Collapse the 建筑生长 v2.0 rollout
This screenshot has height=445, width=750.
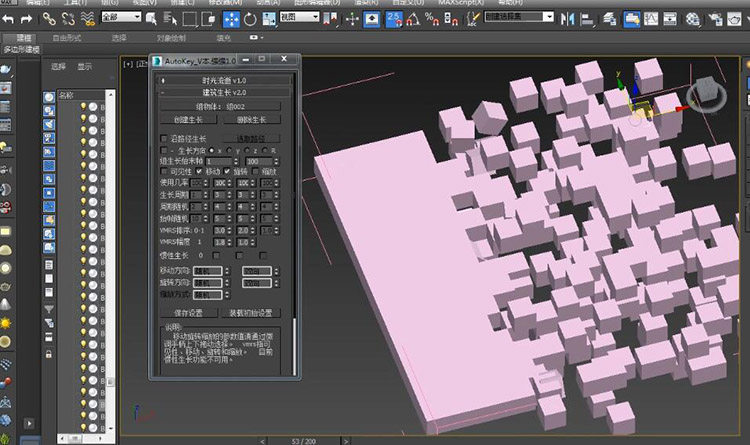(224, 92)
